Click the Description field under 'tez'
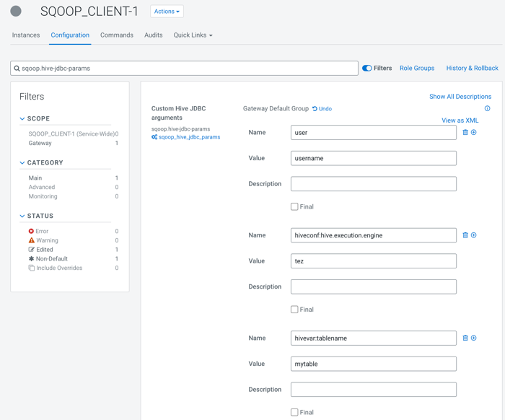This screenshot has width=505, height=420. 374,286
